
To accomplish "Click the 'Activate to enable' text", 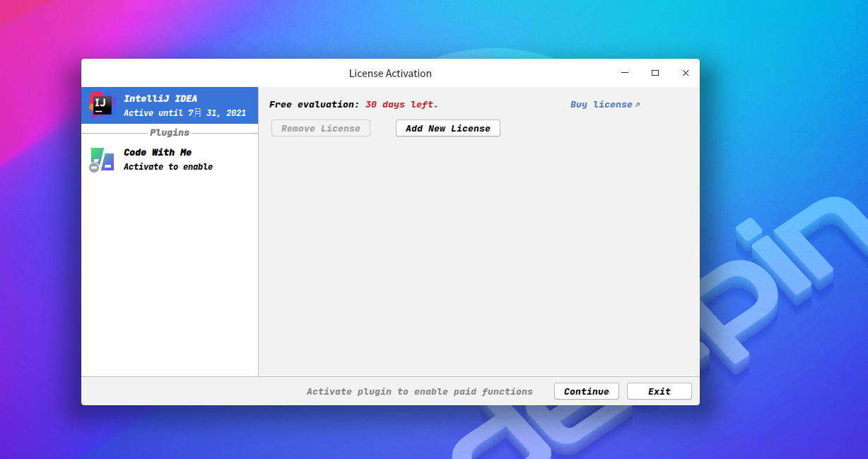I will (168, 167).
